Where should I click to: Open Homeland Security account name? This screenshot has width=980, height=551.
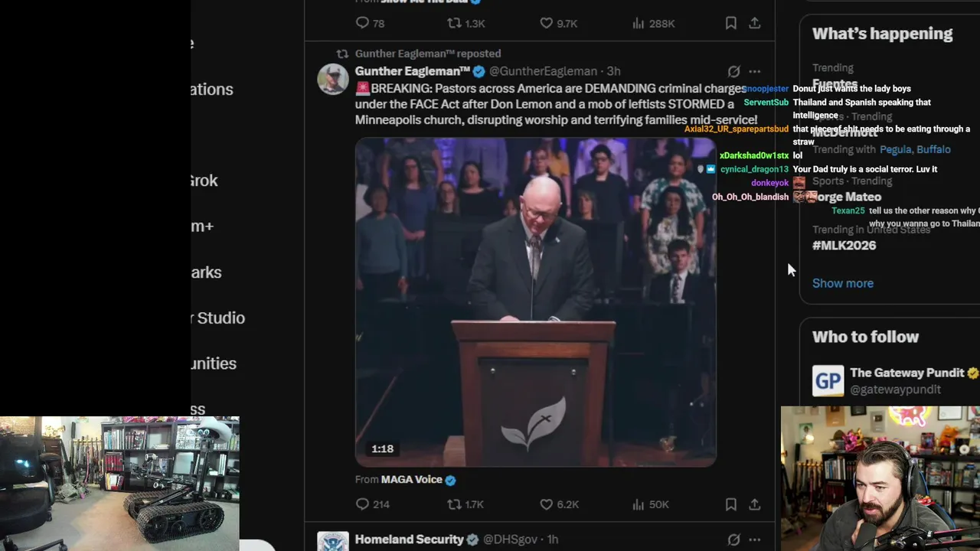point(410,540)
